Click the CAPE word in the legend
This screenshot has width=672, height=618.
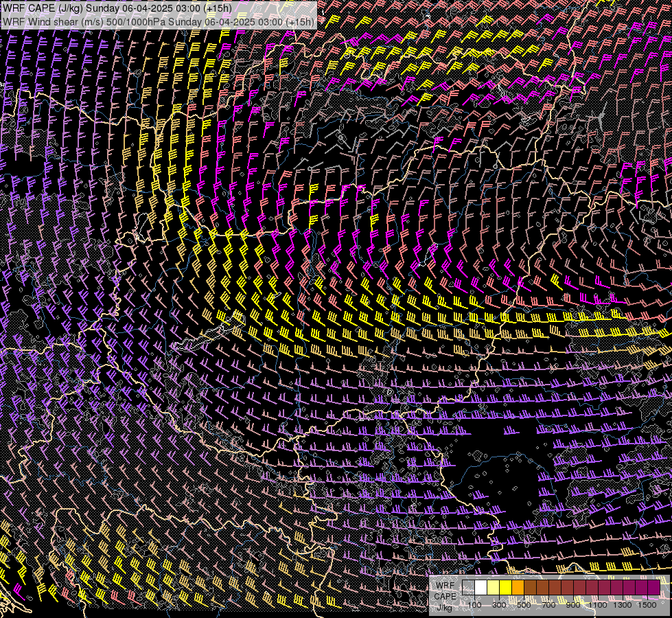point(445,596)
